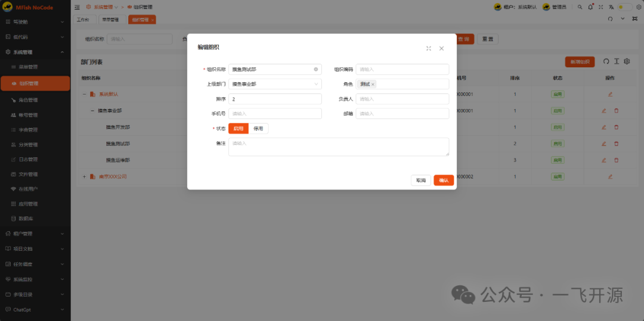
Task: Click the sidebar collapse icon in the header
Action: tap(77, 7)
